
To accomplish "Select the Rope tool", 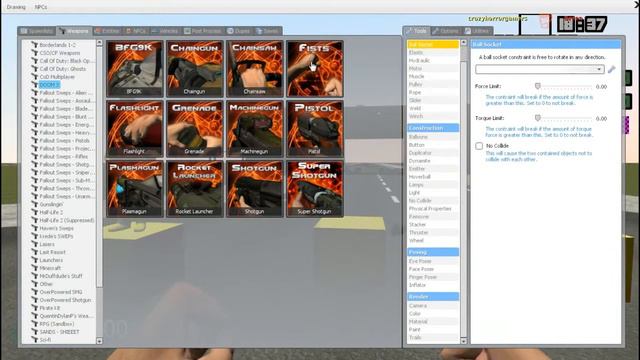I will 433,92.
